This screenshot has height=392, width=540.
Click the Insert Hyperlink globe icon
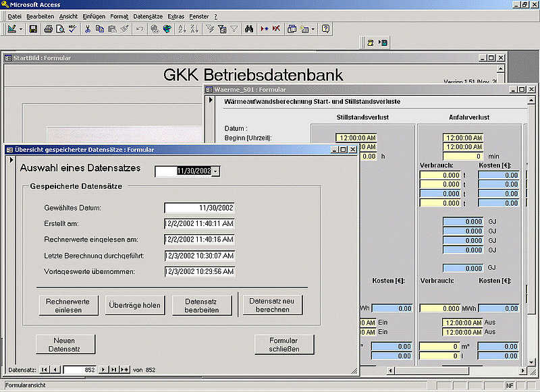click(155, 29)
